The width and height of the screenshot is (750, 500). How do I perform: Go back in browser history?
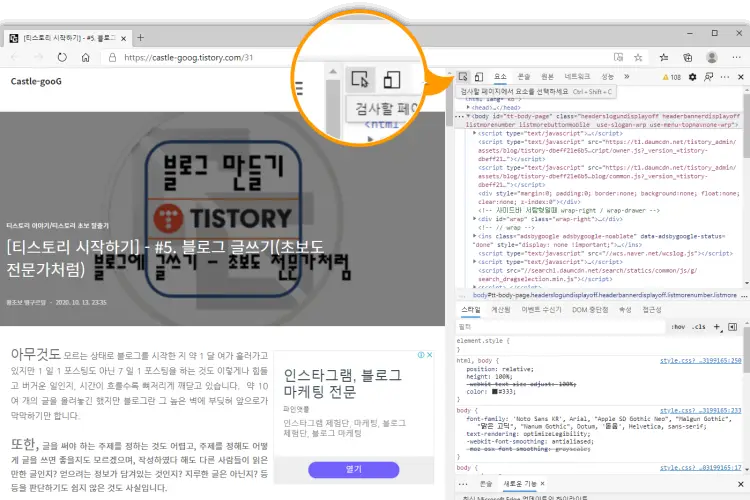pyautogui.click(x=14, y=57)
